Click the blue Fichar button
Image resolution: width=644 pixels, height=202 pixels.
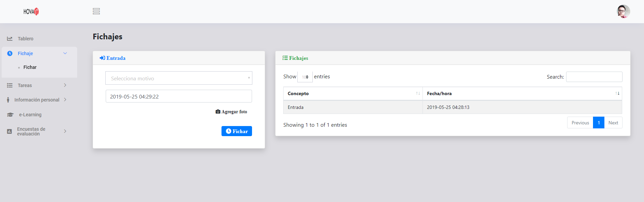(x=237, y=131)
